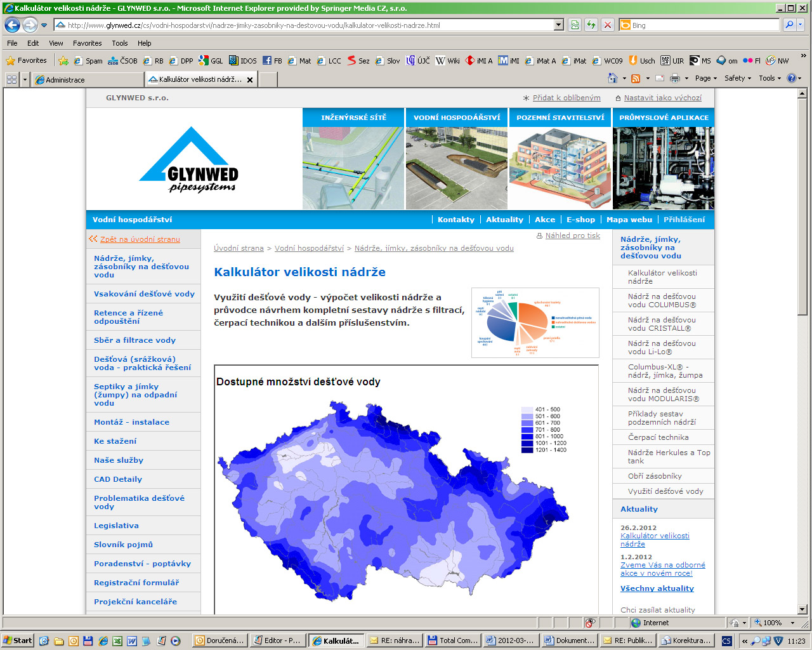Click the Print icon in command bar
This screenshot has width=812, height=650.
[x=674, y=78]
